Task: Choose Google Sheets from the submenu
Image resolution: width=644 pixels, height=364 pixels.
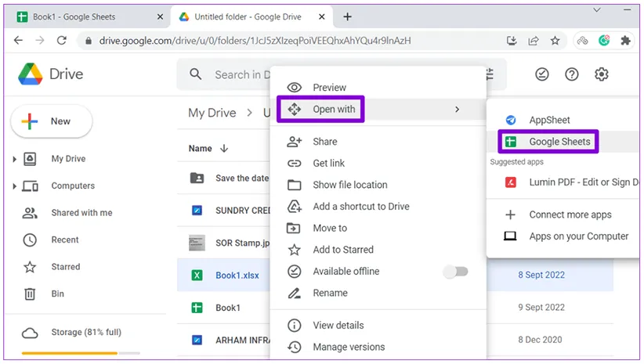Action: coord(559,142)
